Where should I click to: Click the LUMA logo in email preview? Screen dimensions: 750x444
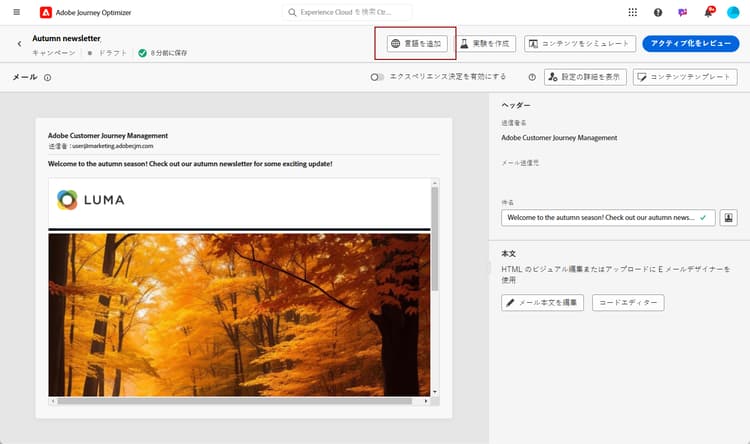90,200
